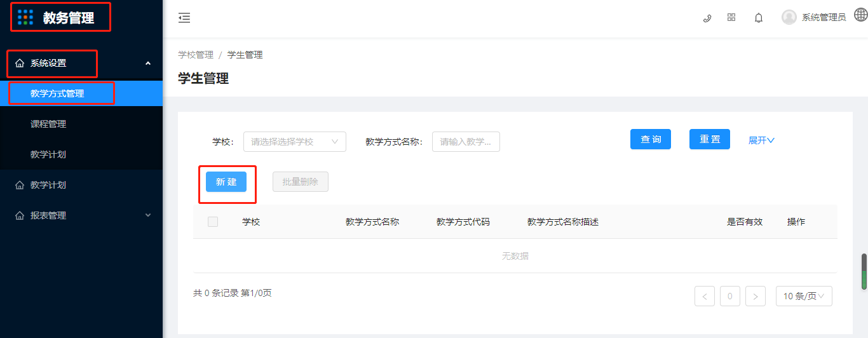Screen dimensions: 868x338
Task: Click the 学校 column header
Action: (251, 222)
